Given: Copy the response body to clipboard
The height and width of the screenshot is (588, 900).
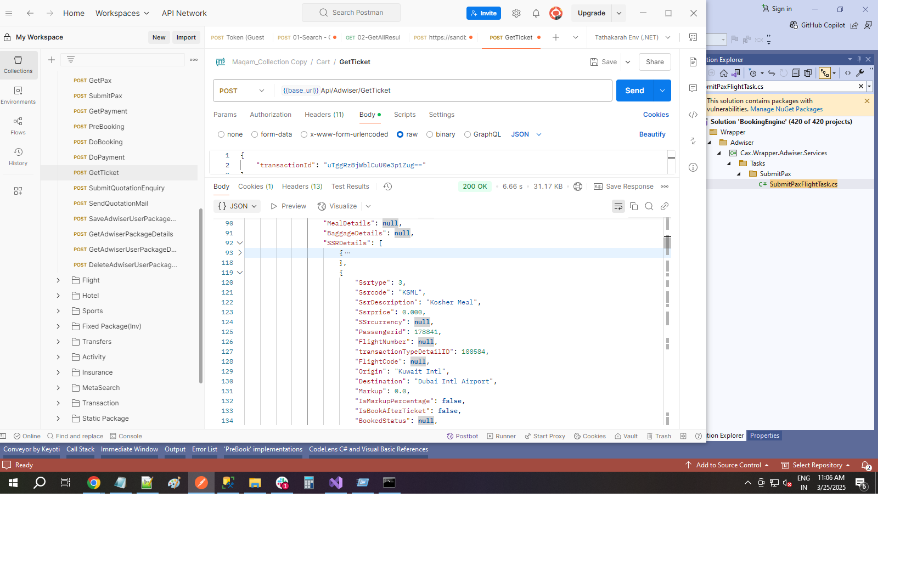Looking at the screenshot, I should pos(634,206).
